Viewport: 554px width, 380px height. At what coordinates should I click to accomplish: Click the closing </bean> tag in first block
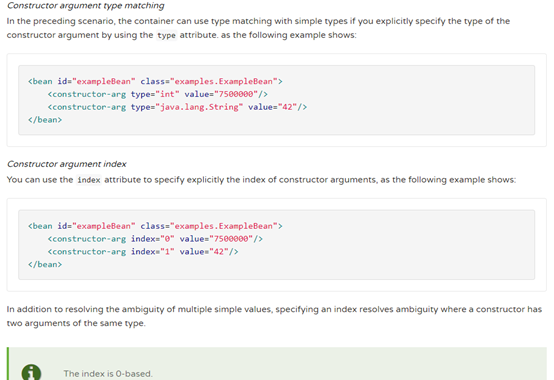(x=45, y=120)
